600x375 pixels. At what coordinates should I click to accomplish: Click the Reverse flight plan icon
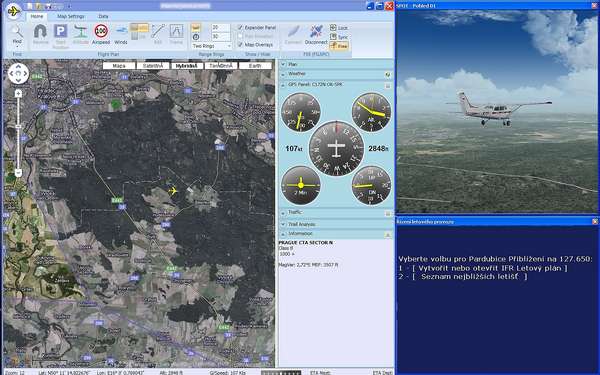(x=40, y=34)
